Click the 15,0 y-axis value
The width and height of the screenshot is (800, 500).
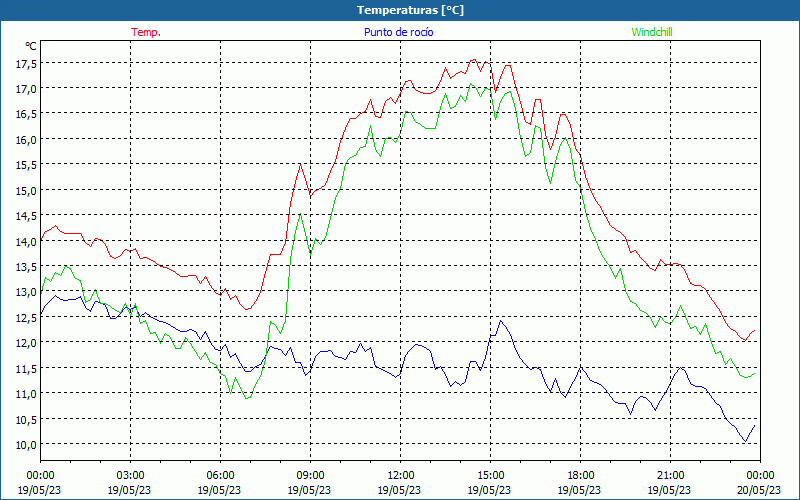click(27, 191)
